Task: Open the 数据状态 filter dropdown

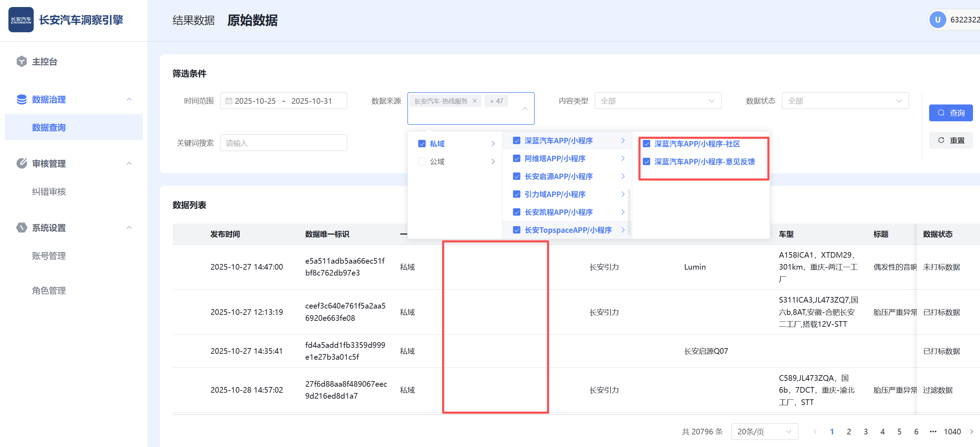Action: (x=845, y=101)
